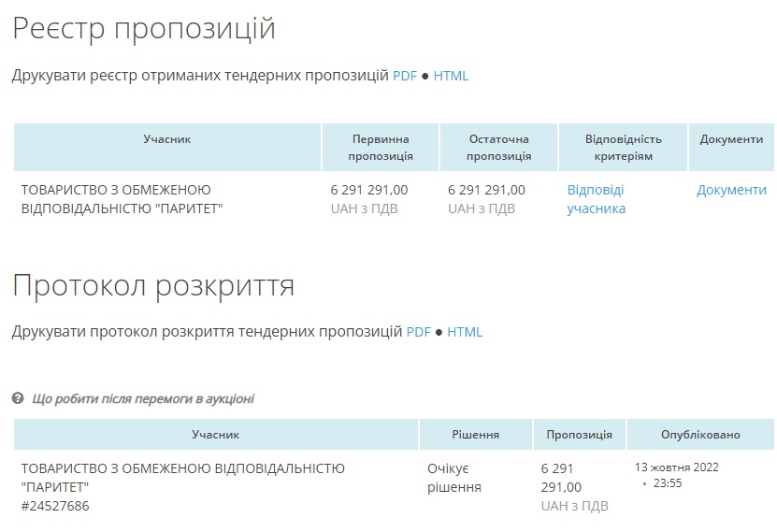The height and width of the screenshot is (532, 777).
Task: Click the 'Пропозиція' column header
Action: click(580, 435)
